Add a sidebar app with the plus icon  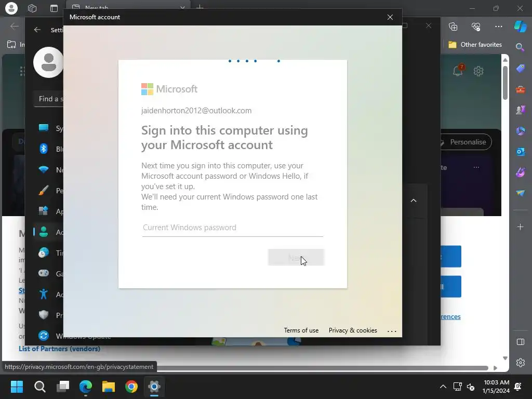[521, 227]
